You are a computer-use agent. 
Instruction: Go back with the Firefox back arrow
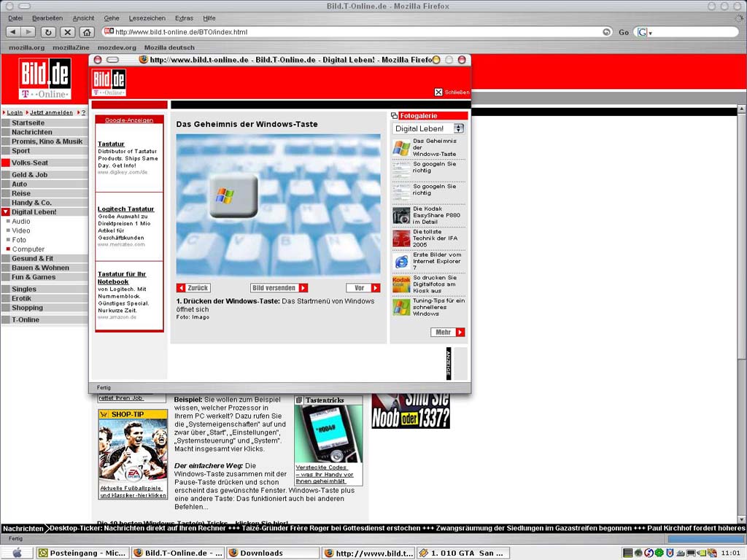13,32
